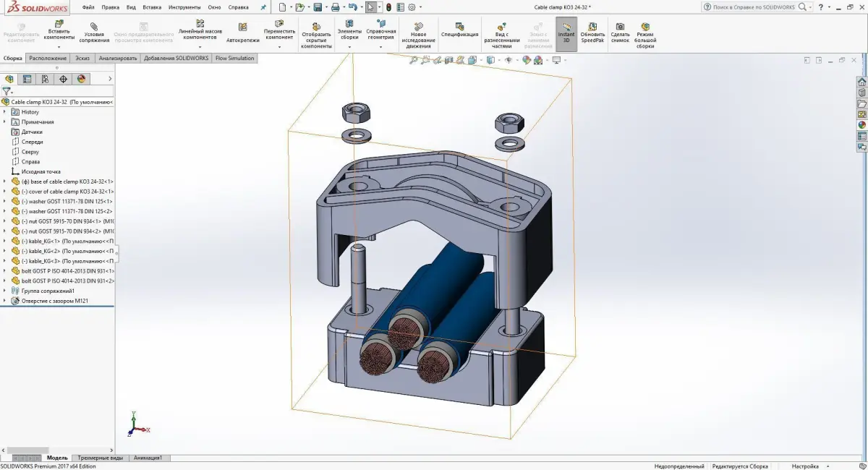This screenshot has height=470, width=868.
Task: Expand the kable_KG<1> component node
Action: [4, 241]
